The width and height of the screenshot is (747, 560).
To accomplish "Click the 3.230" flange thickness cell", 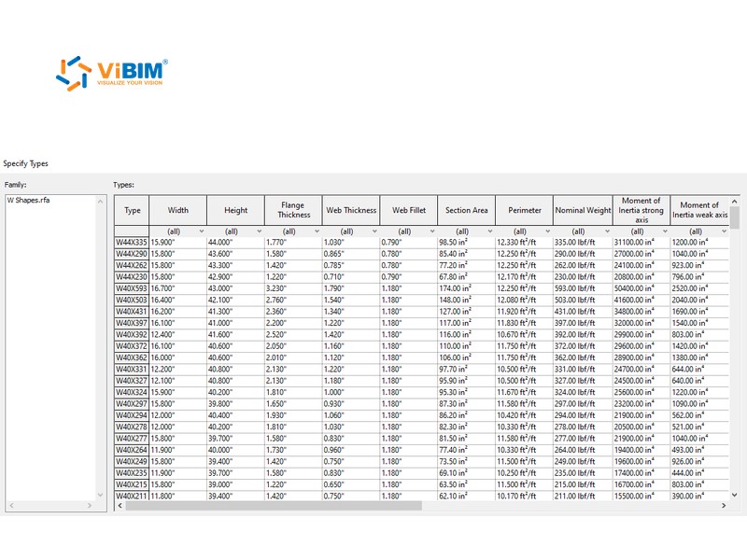I will pyautogui.click(x=293, y=288).
